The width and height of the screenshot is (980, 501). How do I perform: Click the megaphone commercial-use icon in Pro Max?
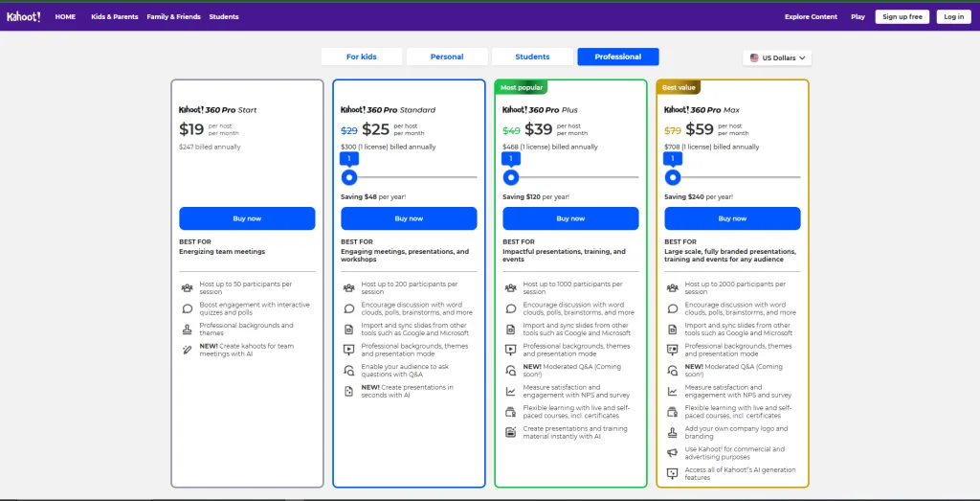[673, 452]
